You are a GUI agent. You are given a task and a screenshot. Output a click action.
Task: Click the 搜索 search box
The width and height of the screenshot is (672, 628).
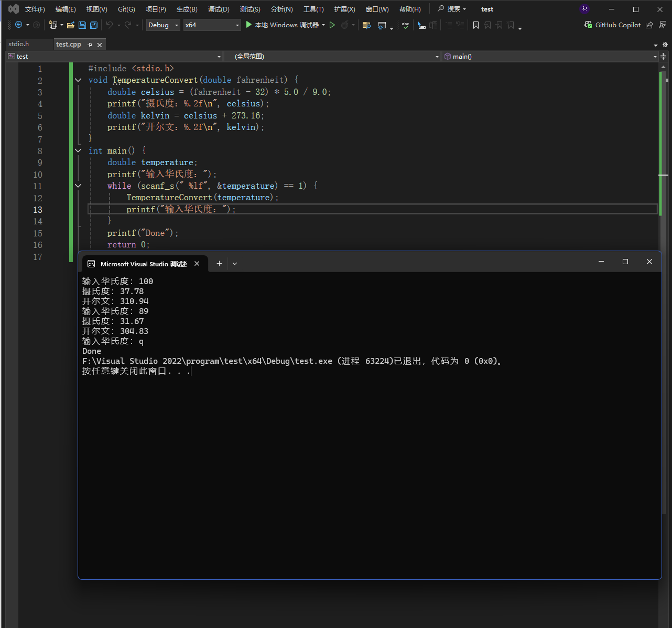click(x=452, y=9)
